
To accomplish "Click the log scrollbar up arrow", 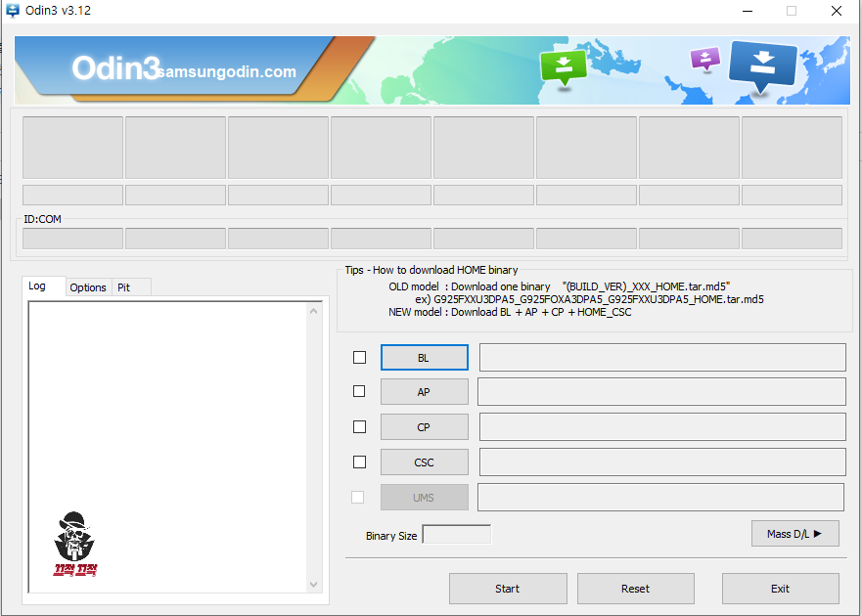I will 314,311.
